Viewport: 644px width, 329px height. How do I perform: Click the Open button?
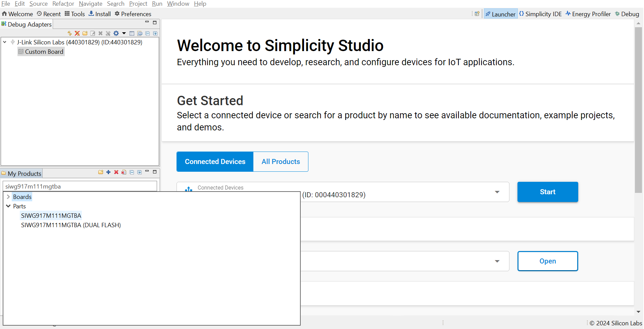pos(547,261)
